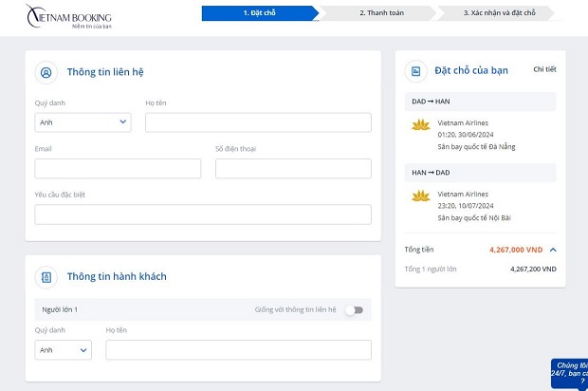Collapse the Tổng tiền price breakdown chevron

[553, 250]
